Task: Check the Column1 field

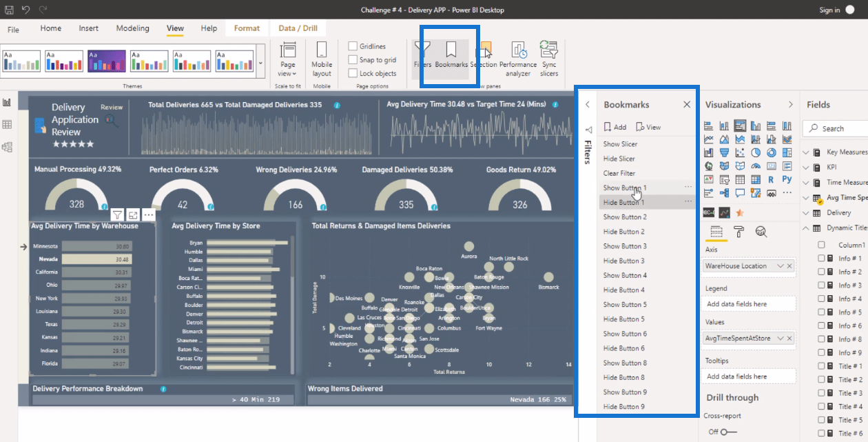Action: 821,245
